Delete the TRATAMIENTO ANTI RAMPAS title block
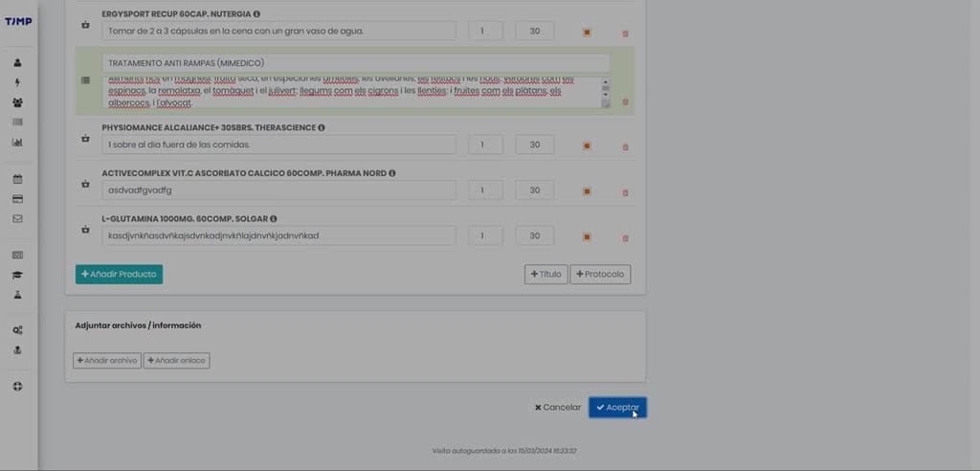The height and width of the screenshot is (471, 980). (626, 101)
